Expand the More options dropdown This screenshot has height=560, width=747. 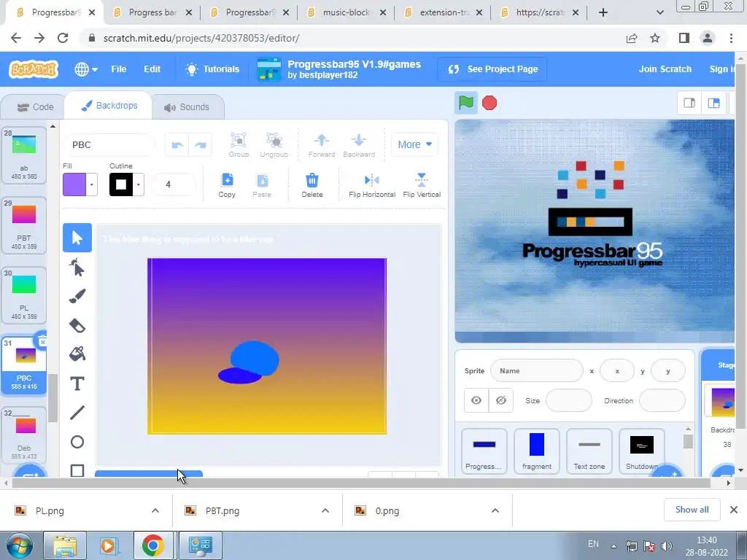tap(414, 144)
